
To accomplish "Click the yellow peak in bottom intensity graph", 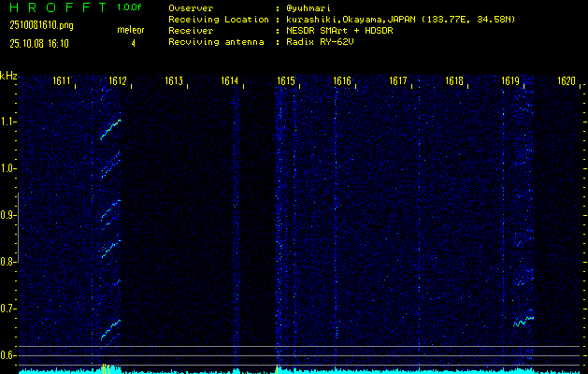I will click(x=106, y=368).
